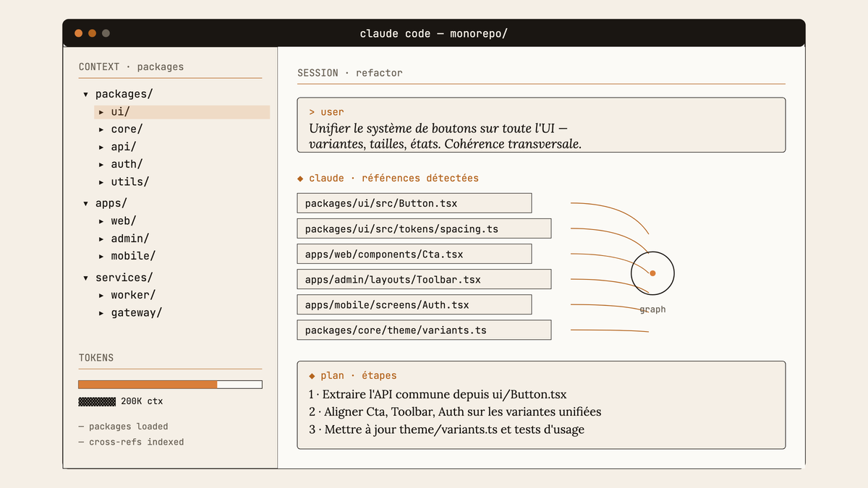This screenshot has height=488, width=868.
Task: Click the gray window control dot
Action: coord(106,33)
